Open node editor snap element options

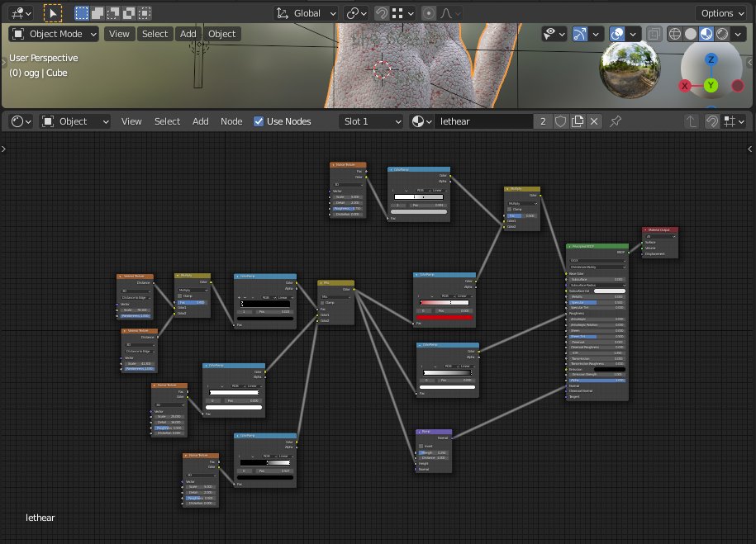(x=735, y=121)
